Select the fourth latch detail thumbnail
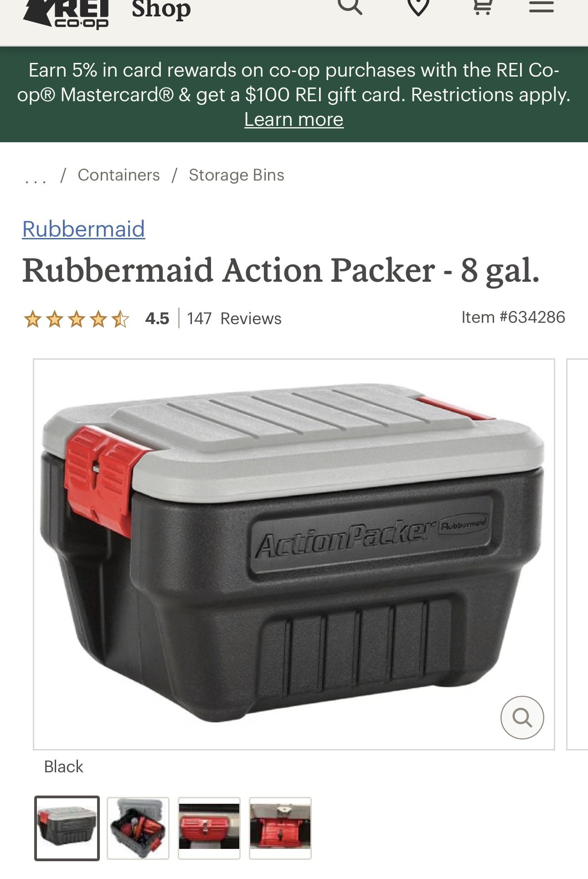 (280, 828)
